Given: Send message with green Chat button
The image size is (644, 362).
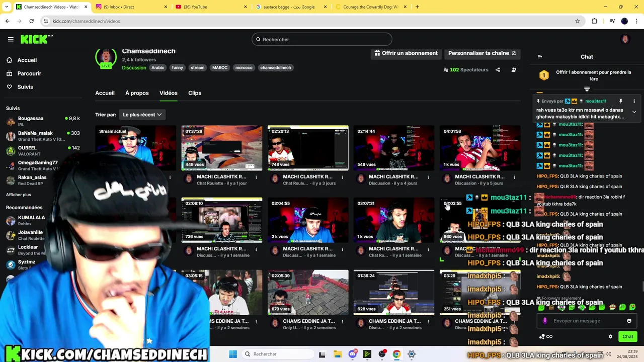Looking at the screenshot, I should (628, 337).
